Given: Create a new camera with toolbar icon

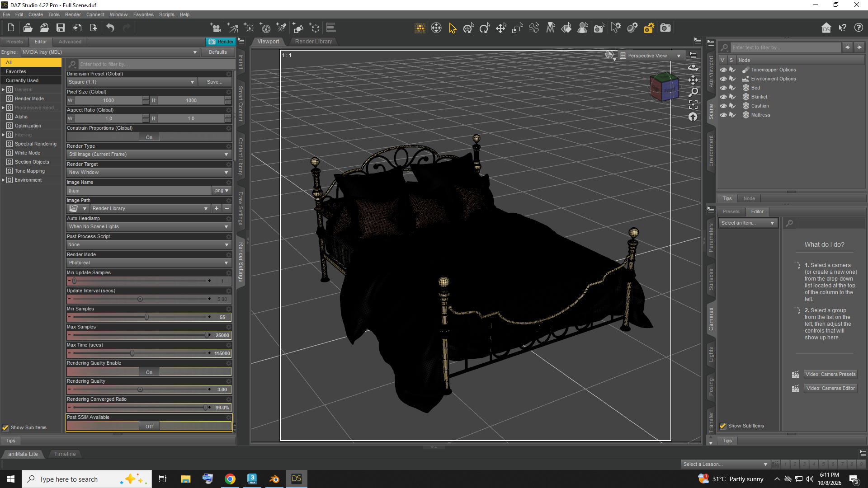Looking at the screenshot, I should (216, 28).
